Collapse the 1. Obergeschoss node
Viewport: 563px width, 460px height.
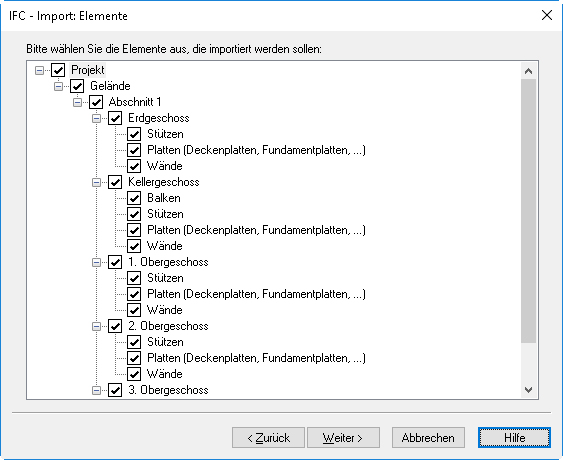coord(97,262)
